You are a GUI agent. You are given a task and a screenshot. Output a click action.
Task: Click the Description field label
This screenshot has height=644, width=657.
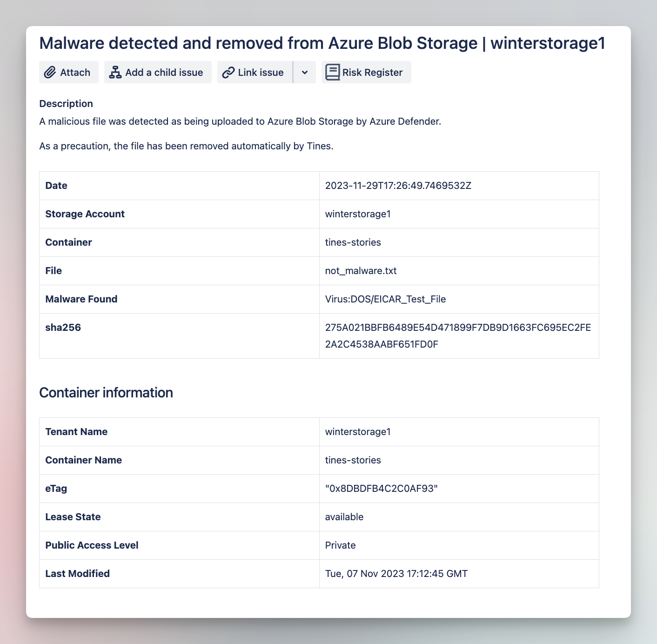(66, 104)
